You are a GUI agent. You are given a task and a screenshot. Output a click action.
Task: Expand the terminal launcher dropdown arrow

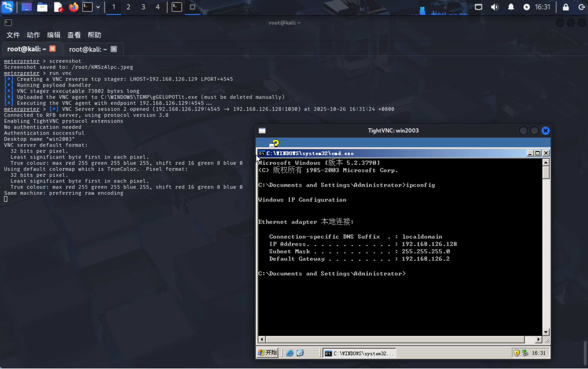[98, 7]
